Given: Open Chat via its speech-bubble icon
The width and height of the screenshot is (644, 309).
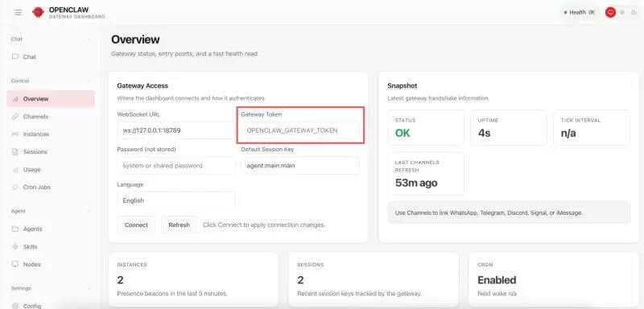Looking at the screenshot, I should [x=15, y=57].
